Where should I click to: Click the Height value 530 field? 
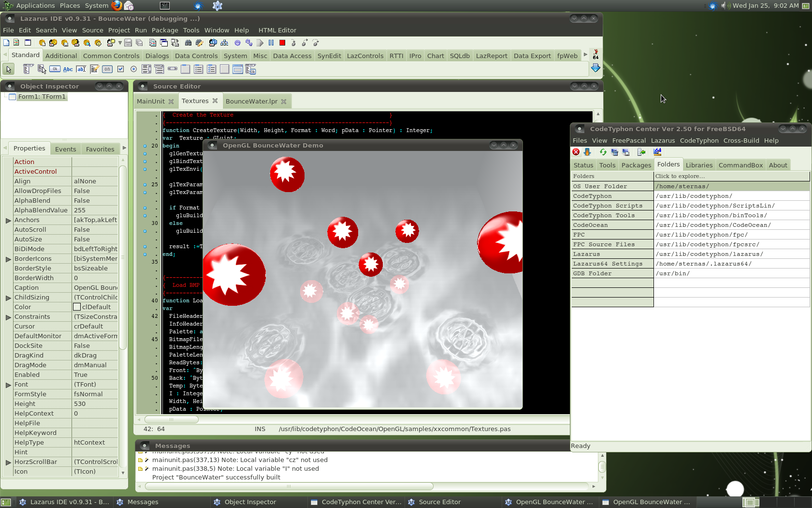95,404
